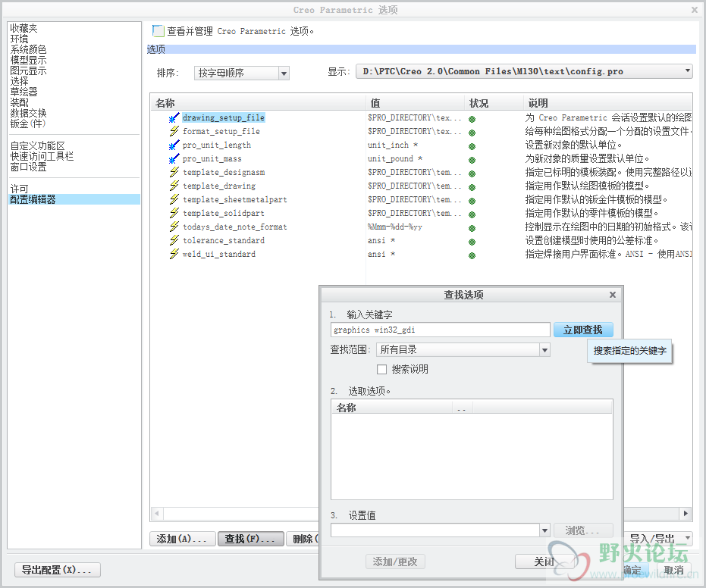This screenshot has width=706, height=588.
Task: Click the green status dot for template_sheetmetalpart
Action: 472,201
